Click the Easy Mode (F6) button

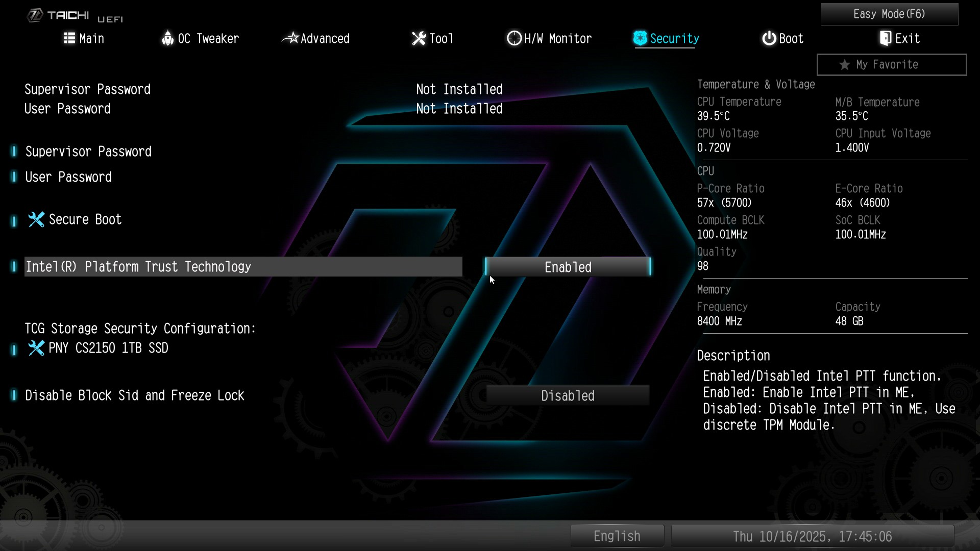pyautogui.click(x=889, y=14)
